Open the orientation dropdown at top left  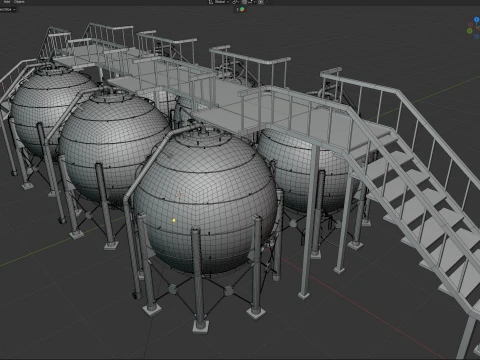coord(7,9)
